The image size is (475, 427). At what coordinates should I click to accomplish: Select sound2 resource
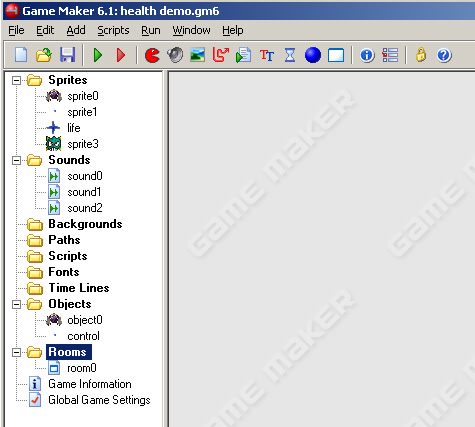[85, 208]
